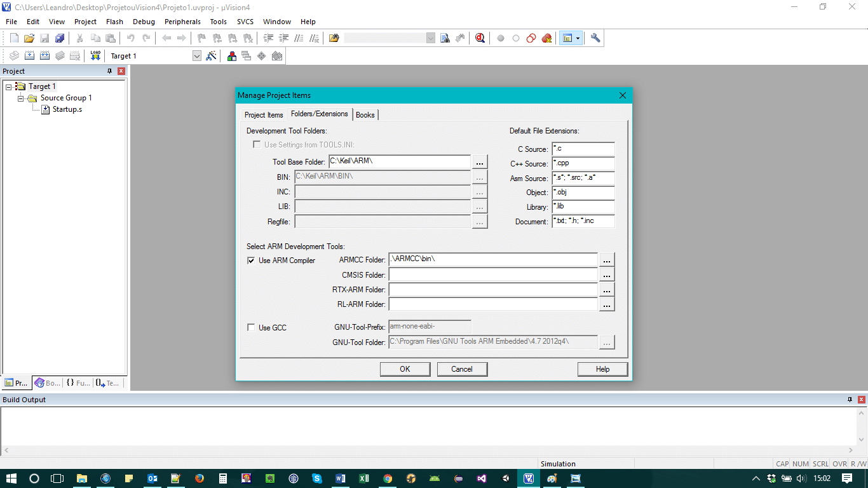
Task: Open the Target 1 dropdown in toolbar
Action: tap(196, 56)
